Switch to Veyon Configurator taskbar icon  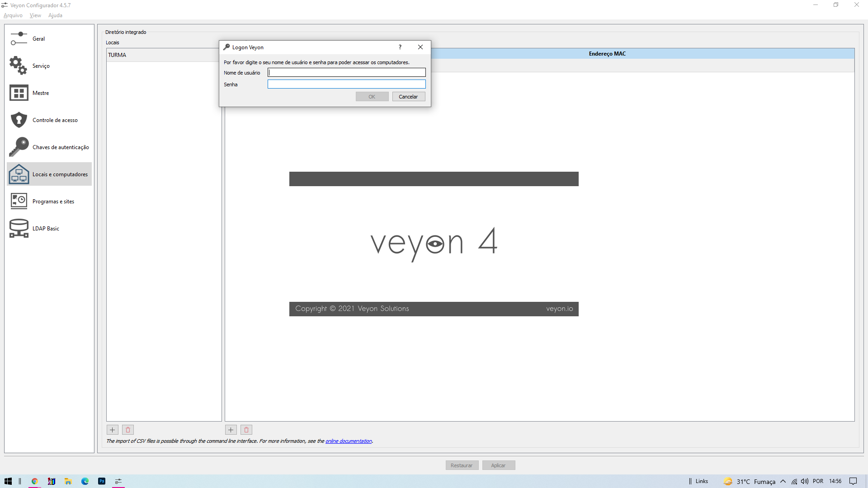(118, 481)
